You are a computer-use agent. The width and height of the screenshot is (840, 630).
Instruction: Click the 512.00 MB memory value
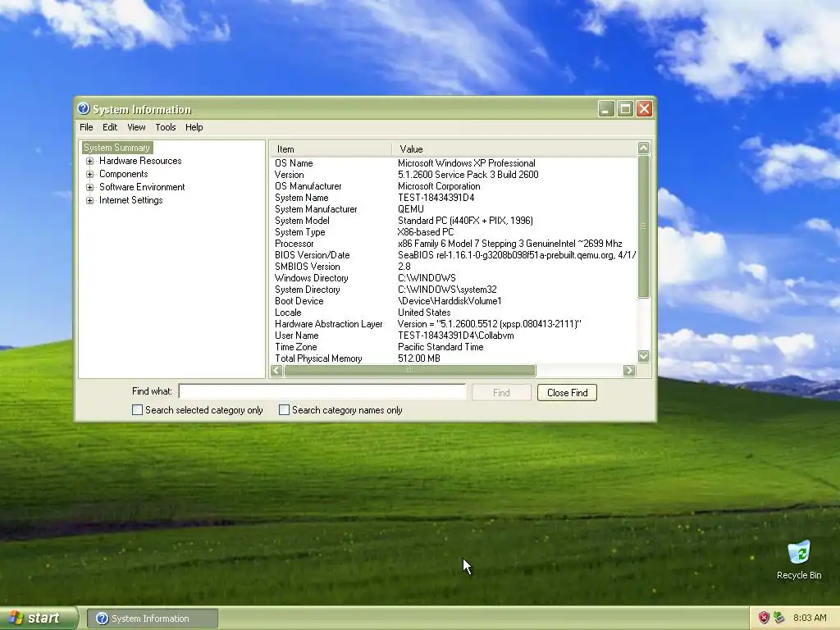pyautogui.click(x=418, y=358)
